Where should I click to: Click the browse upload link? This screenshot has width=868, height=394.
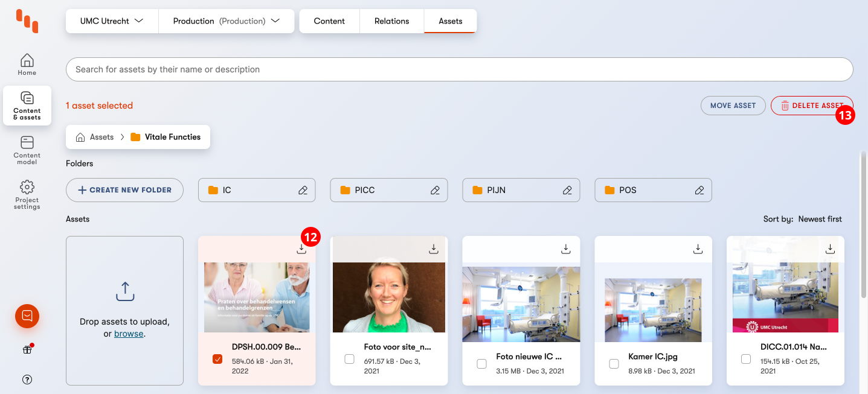[x=129, y=334]
